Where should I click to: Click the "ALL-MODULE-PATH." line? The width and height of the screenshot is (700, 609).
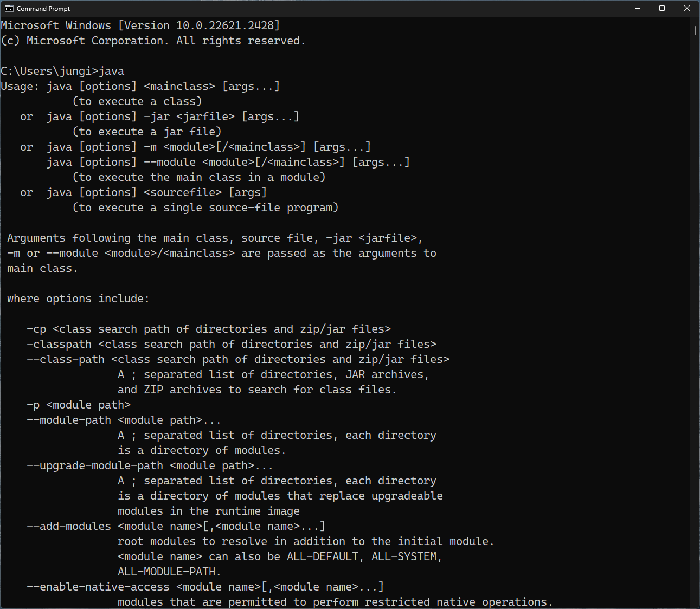[169, 572]
